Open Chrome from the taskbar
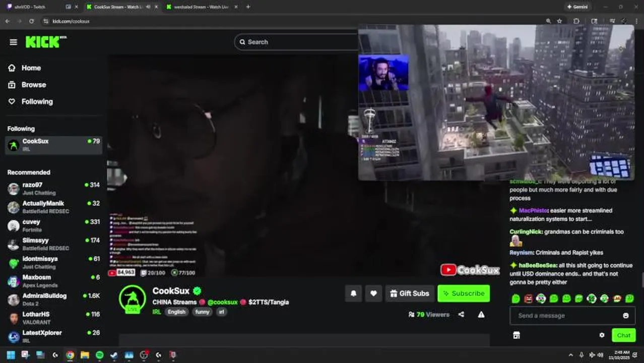Image resolution: width=644 pixels, height=363 pixels. coord(70,355)
